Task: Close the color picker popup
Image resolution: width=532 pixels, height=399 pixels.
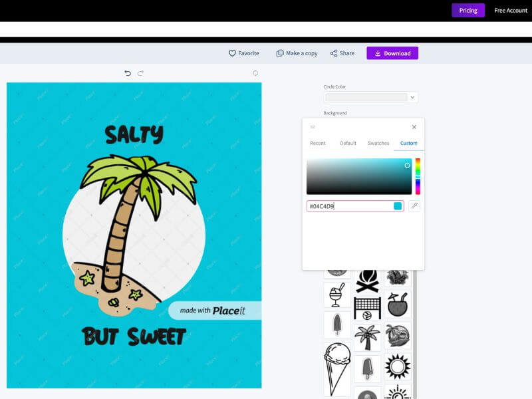Action: click(414, 127)
